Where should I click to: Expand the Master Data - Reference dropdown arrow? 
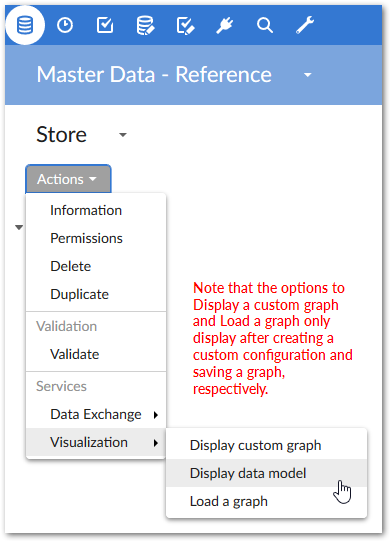pyautogui.click(x=307, y=75)
